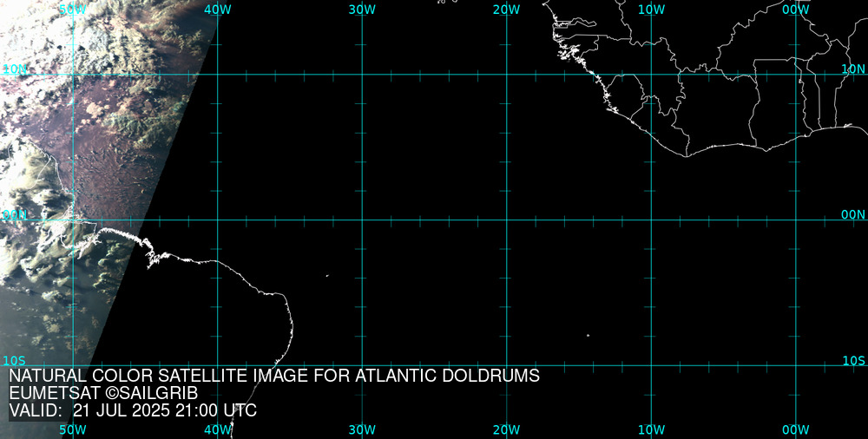The height and width of the screenshot is (439, 868).
Task: Select the 'EUMETSAT ©SAILGRIB' credit line
Action: [x=103, y=394]
